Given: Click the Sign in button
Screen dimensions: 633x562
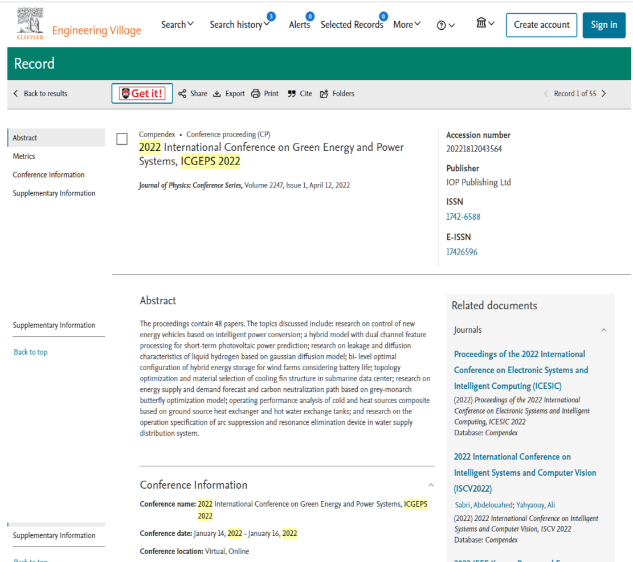Looking at the screenshot, I should click(604, 25).
